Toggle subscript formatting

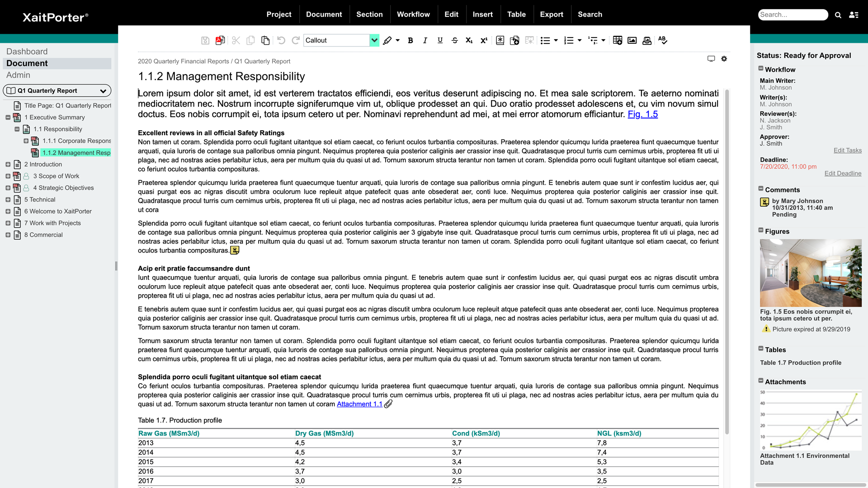pyautogui.click(x=469, y=40)
